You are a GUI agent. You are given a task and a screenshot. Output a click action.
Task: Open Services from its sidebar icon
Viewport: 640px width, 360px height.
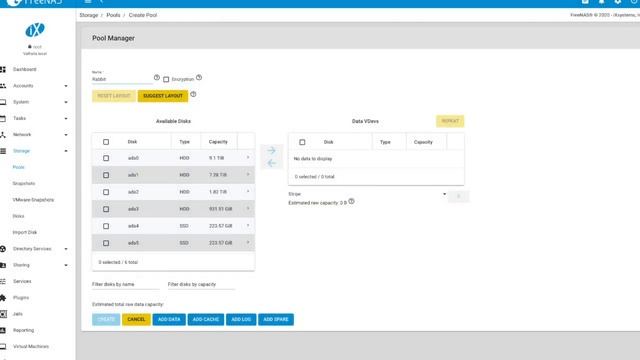(x=3, y=281)
